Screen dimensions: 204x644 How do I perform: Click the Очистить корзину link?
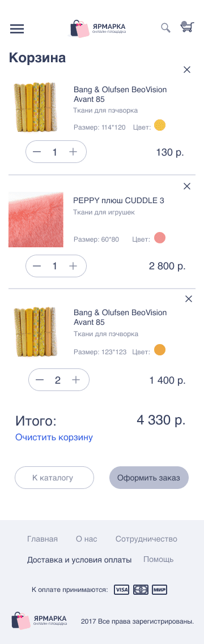coord(54,437)
